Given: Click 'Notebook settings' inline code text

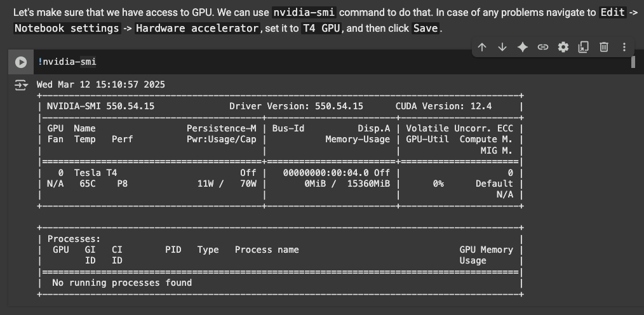Looking at the screenshot, I should point(67,29).
